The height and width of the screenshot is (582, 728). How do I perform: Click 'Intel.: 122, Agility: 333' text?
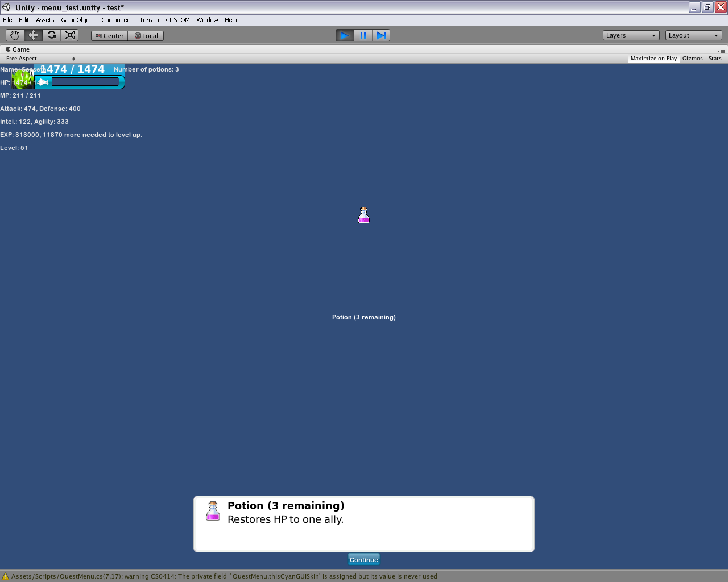coord(34,122)
